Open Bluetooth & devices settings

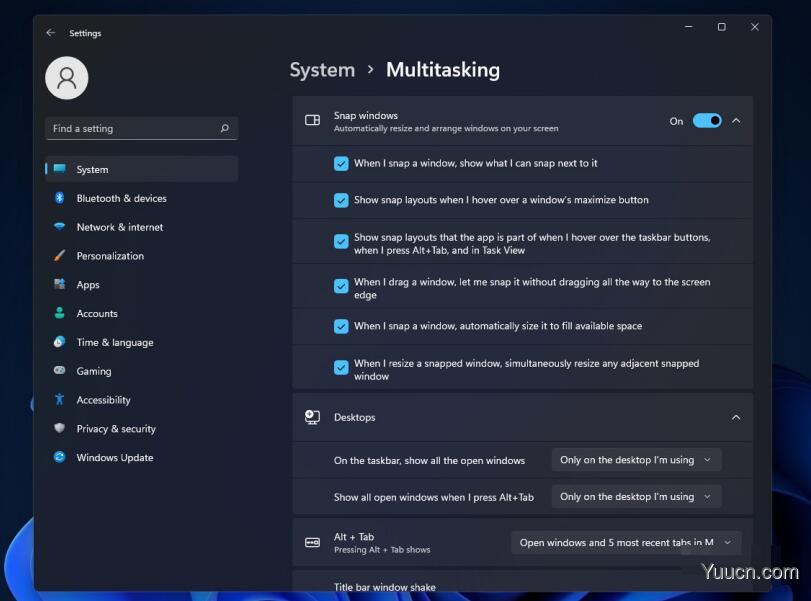(142, 198)
